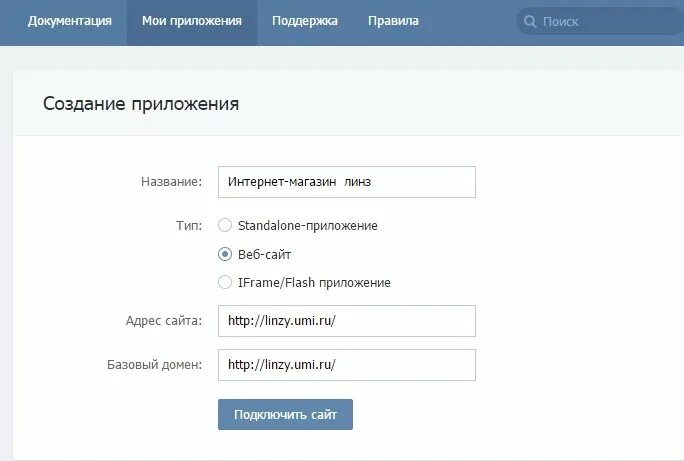
Task: Click the Базовый домен input field
Action: [x=347, y=365]
